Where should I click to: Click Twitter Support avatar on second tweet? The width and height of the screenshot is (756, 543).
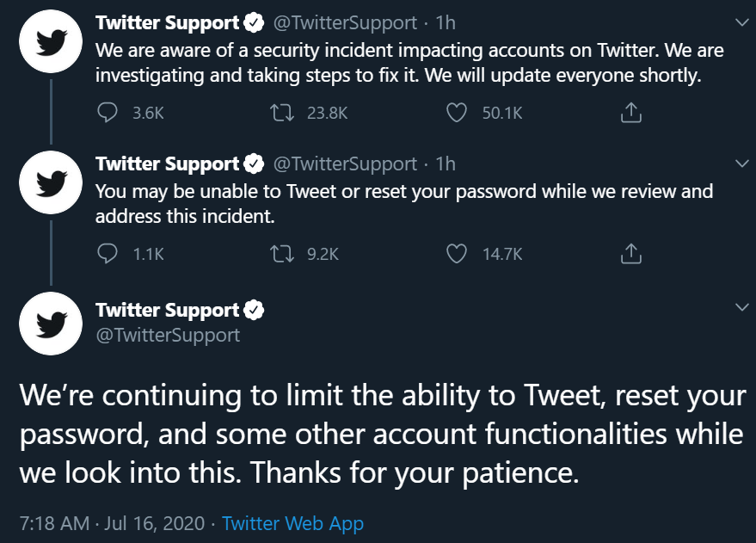click(52, 183)
